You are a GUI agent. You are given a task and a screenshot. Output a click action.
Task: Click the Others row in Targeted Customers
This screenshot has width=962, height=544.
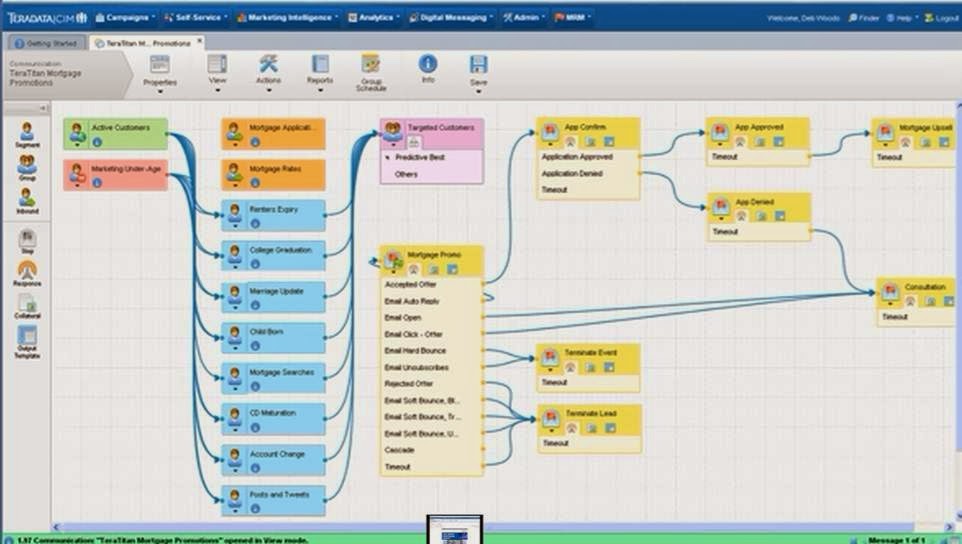point(432,174)
